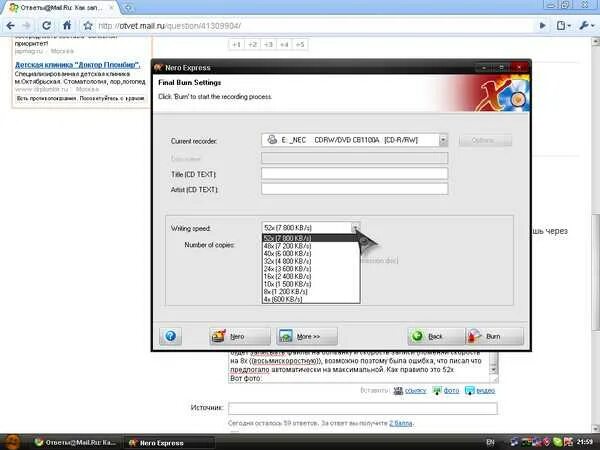
Task: Click the answer text area in browser
Action: tap(359, 367)
